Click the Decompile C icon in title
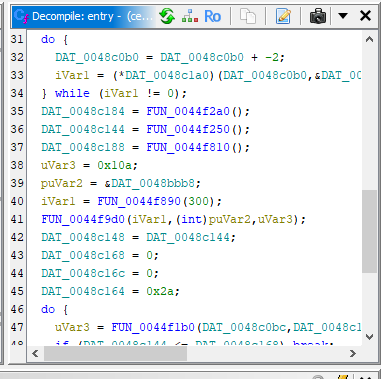This screenshot has width=381, height=379. pos(22,16)
